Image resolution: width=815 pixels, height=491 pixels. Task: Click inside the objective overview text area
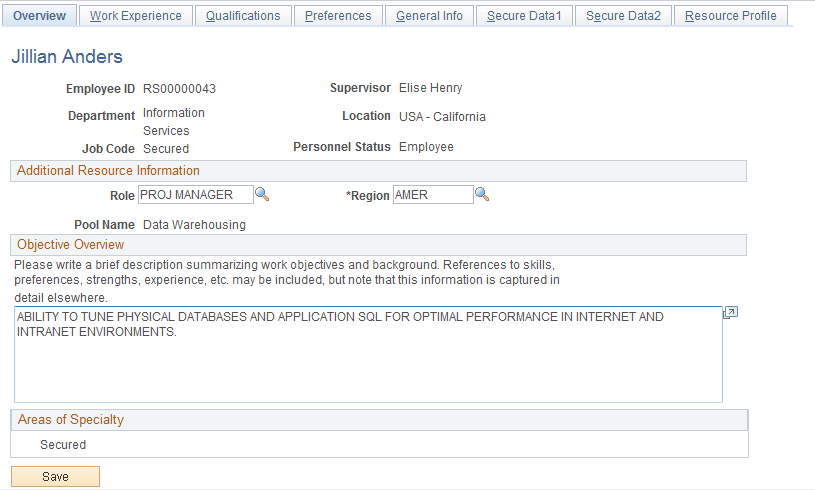click(368, 354)
